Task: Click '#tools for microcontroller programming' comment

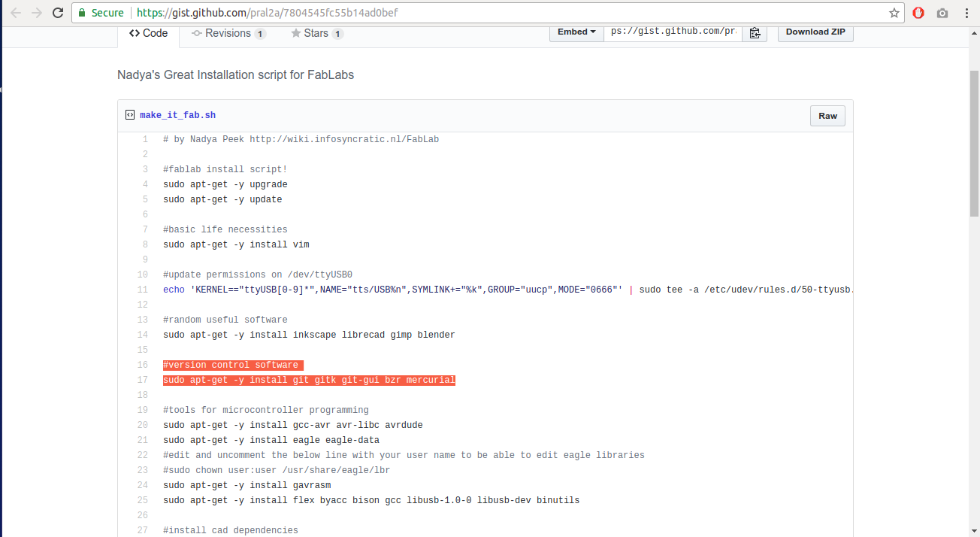Action: [266, 410]
